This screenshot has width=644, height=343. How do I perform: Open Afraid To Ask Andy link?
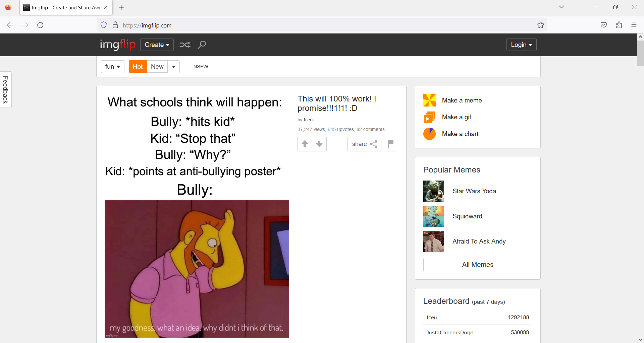point(479,242)
